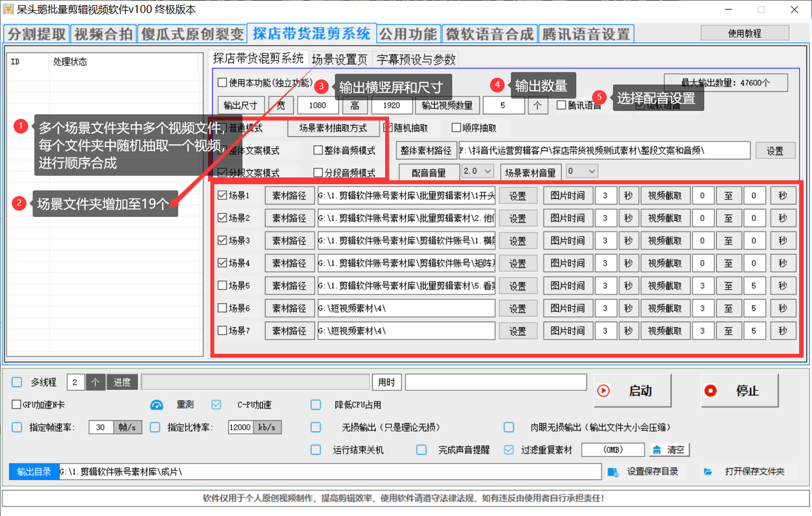Click 素材路径 button for 场景1
The height and width of the screenshot is (516, 812).
click(x=289, y=196)
